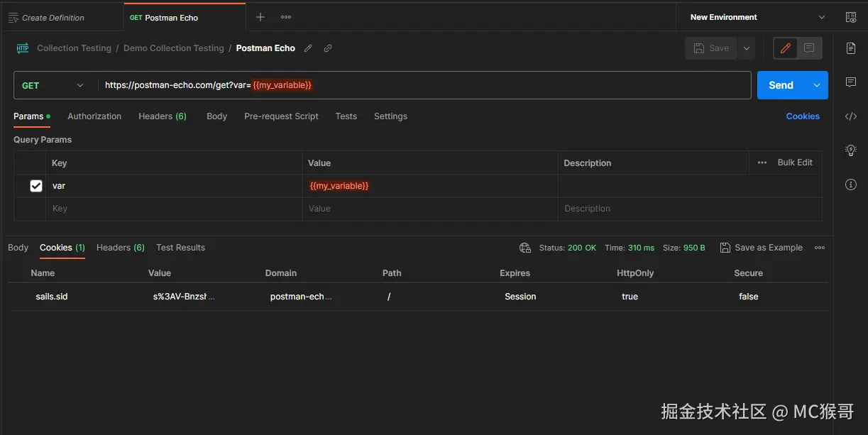
Task: Click the sails.sid cookie name
Action: pos(52,297)
